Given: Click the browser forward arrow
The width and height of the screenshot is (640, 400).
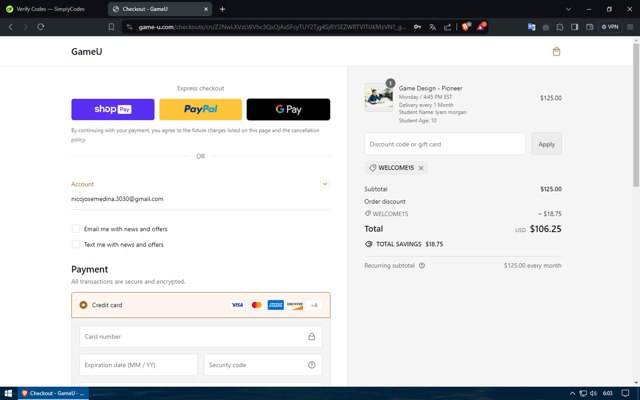Looking at the screenshot, I should 25,27.
